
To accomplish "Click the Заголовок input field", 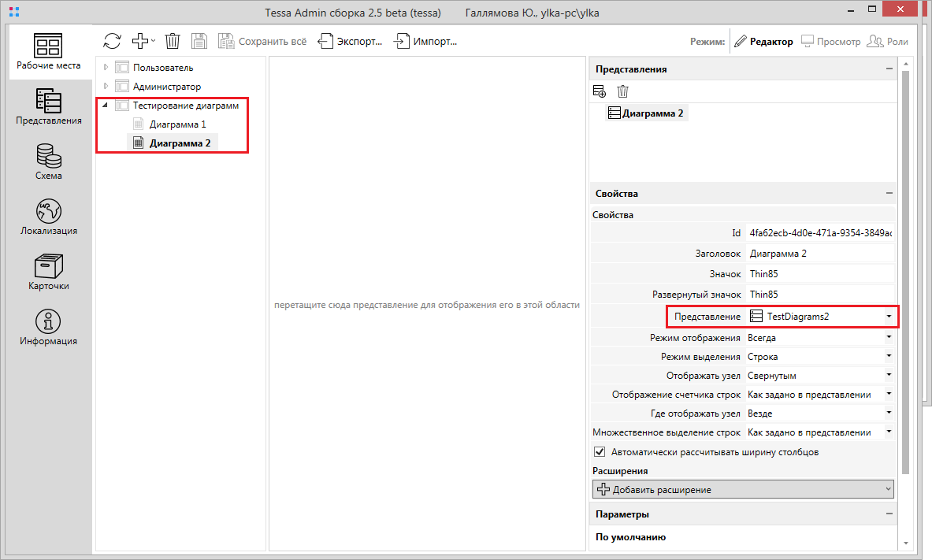I will click(x=819, y=254).
